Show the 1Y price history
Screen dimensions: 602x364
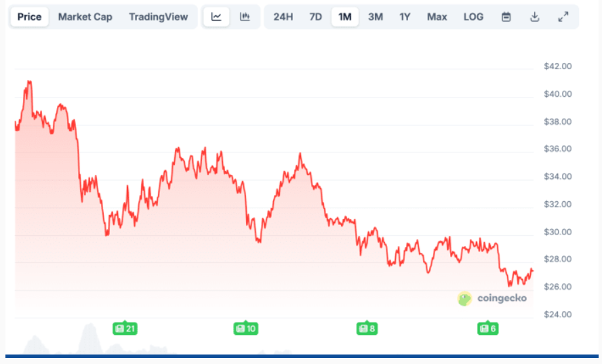pyautogui.click(x=405, y=17)
